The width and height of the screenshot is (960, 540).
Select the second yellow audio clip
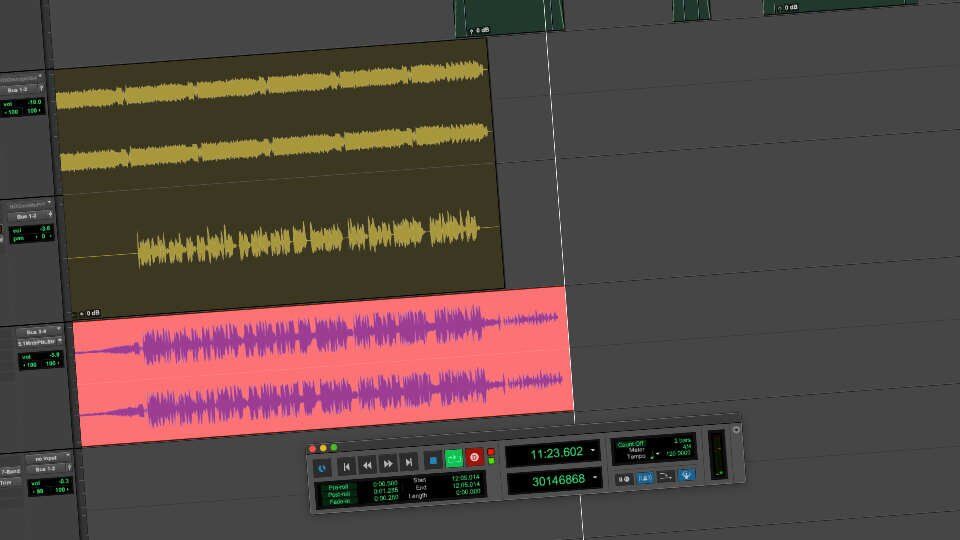tap(285, 240)
